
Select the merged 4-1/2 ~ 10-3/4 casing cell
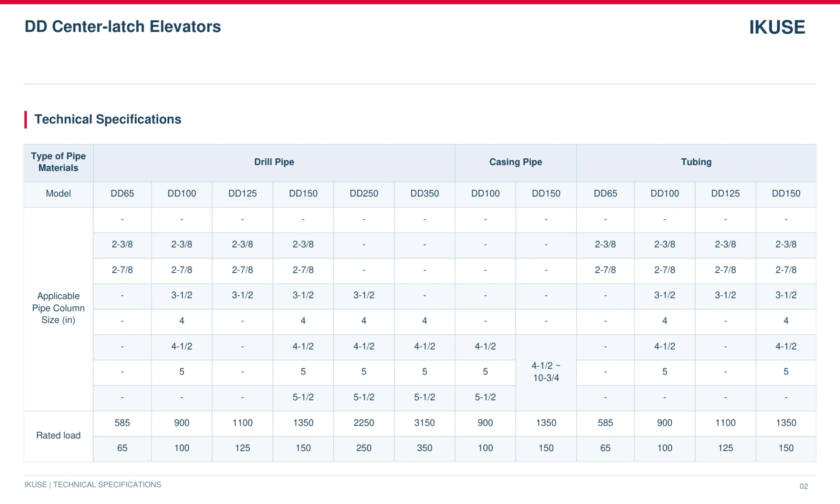coord(546,372)
